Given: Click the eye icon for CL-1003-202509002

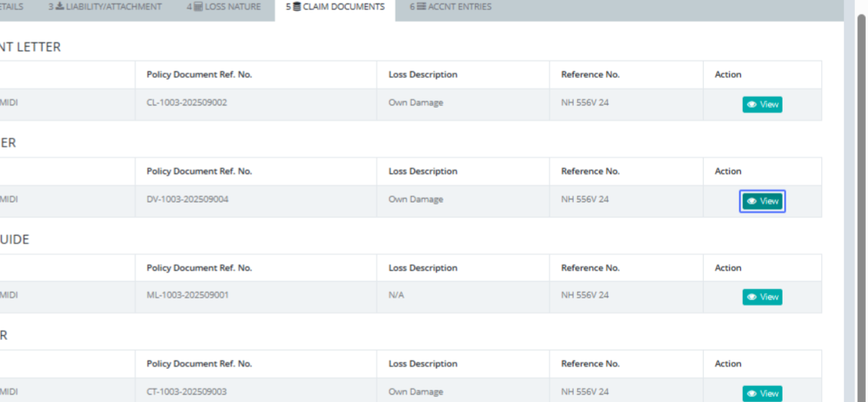Looking at the screenshot, I should [x=752, y=105].
